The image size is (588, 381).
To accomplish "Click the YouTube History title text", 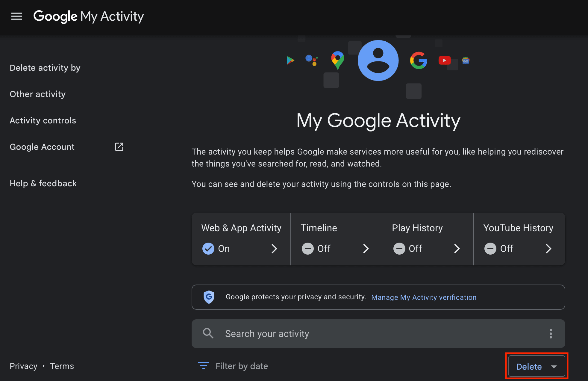I will (x=518, y=228).
